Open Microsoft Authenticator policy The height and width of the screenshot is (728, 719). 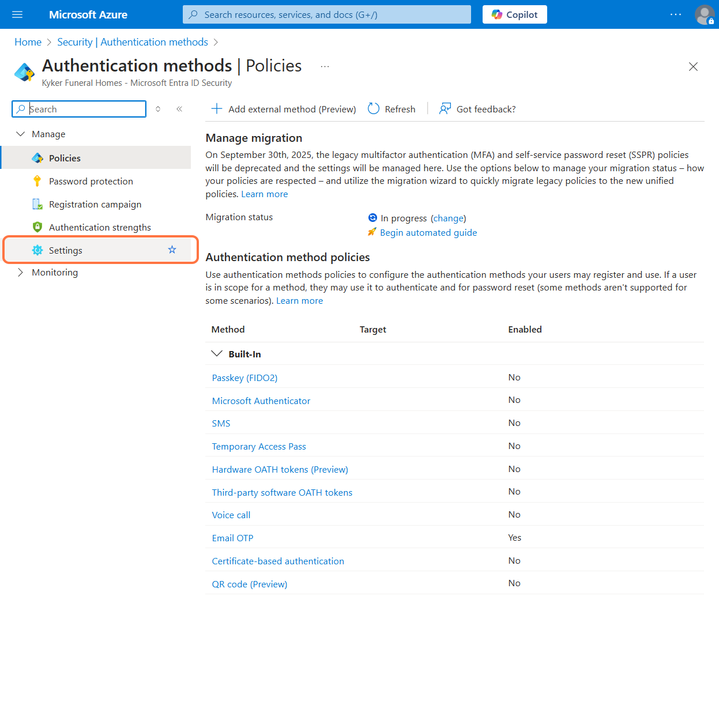261,400
